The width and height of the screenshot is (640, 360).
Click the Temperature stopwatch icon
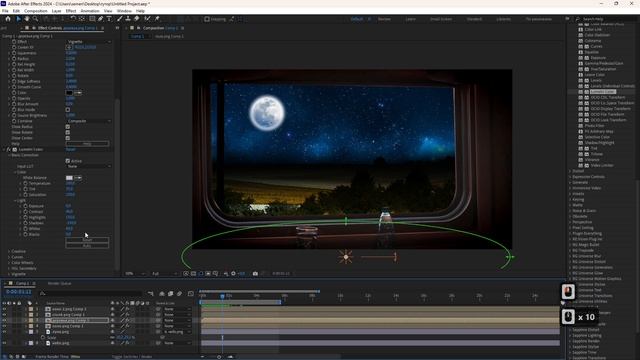pyautogui.click(x=25, y=184)
